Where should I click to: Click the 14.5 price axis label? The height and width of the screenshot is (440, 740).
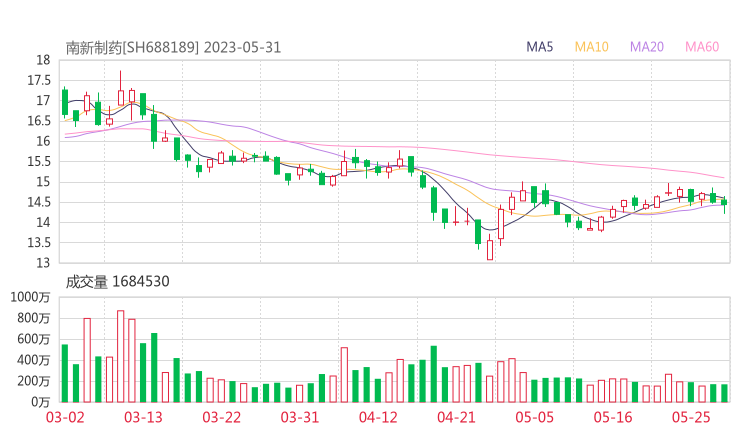(39, 202)
